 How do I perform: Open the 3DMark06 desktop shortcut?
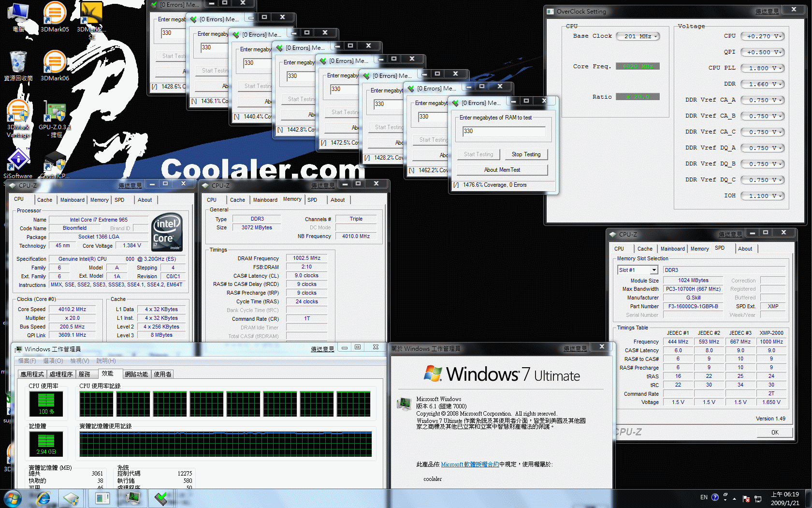55,66
